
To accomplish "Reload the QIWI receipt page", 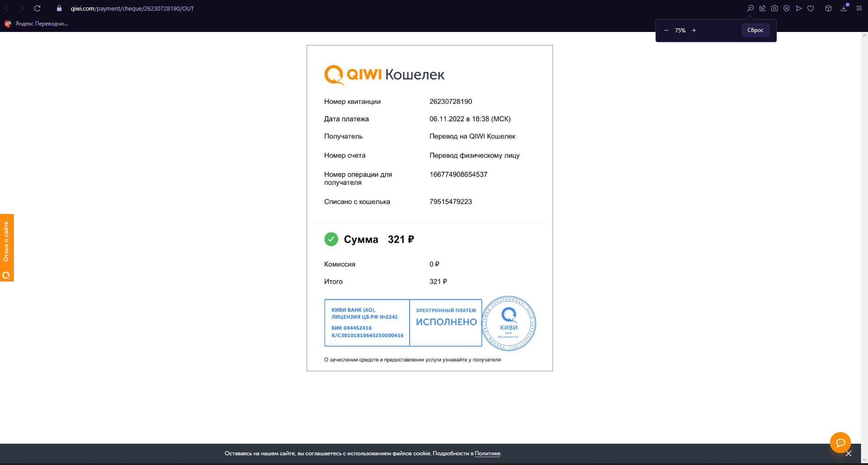I will tap(37, 8).
